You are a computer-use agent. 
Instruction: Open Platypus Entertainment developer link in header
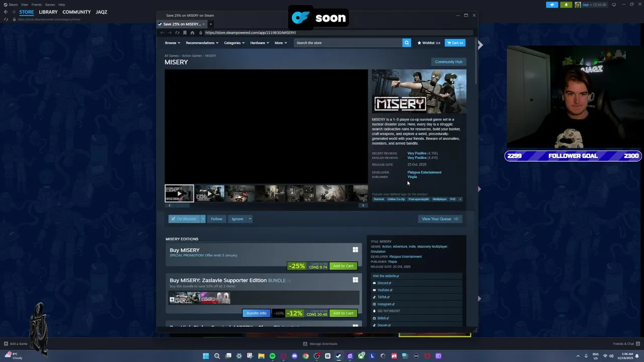tap(424, 172)
